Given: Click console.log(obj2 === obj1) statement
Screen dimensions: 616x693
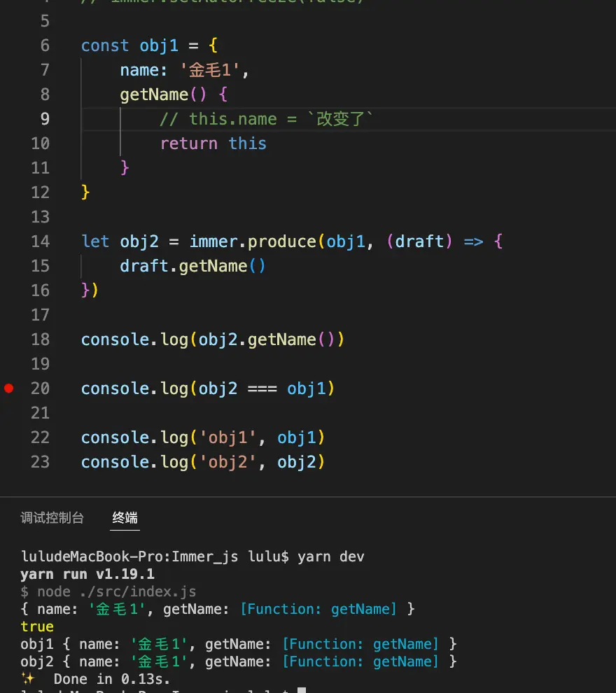Looking at the screenshot, I should coord(208,388).
